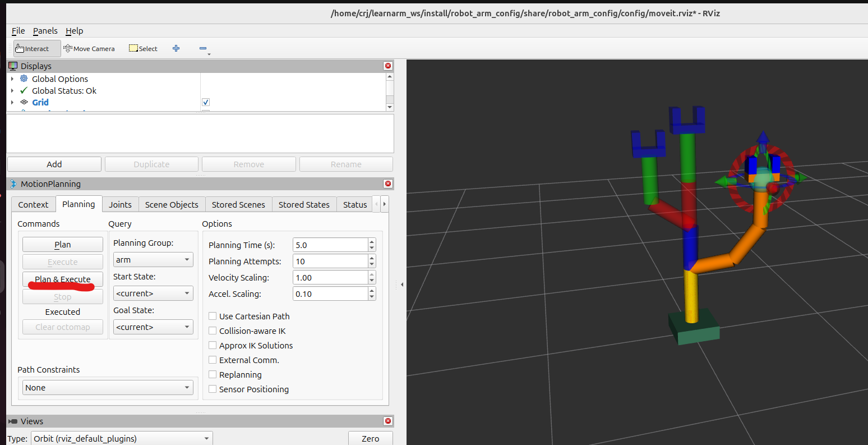Click the Plan button
Viewport: 868px width, 445px height.
click(x=63, y=244)
